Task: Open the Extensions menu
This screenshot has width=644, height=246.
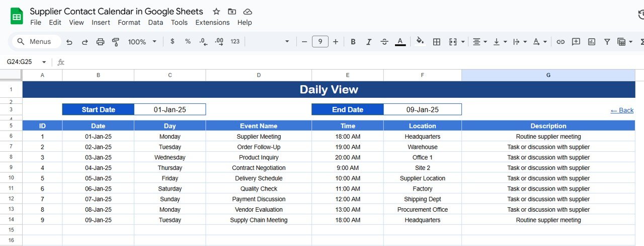Action: tap(212, 22)
